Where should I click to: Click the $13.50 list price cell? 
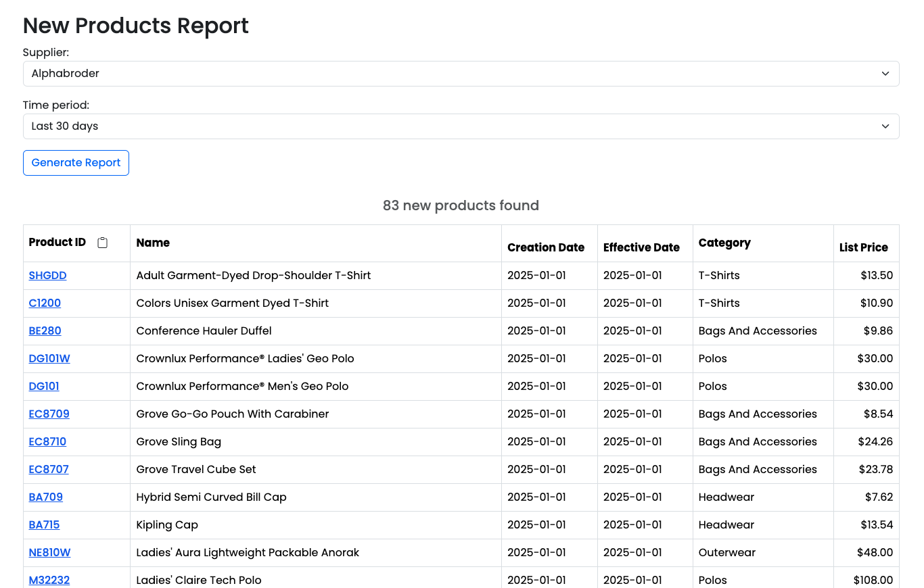click(x=867, y=276)
